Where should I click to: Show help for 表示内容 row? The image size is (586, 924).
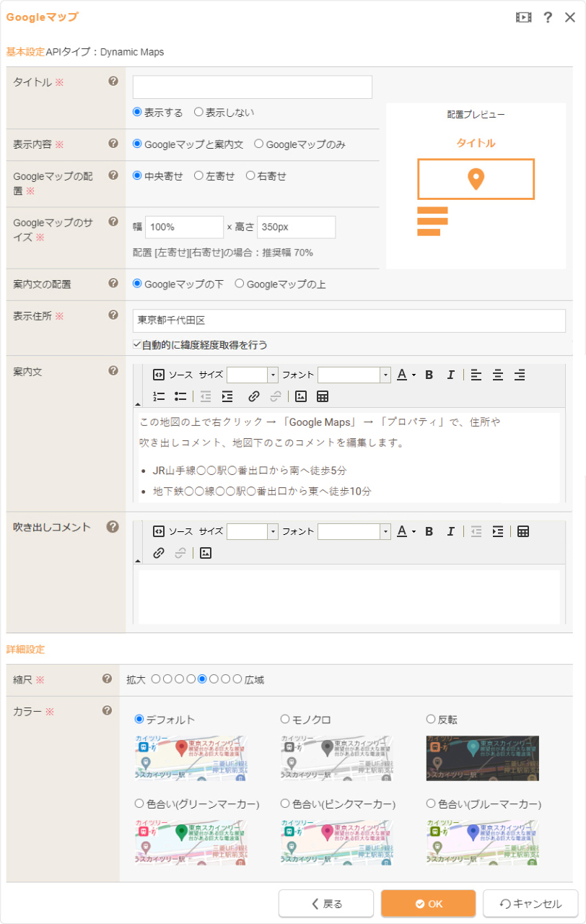[113, 144]
